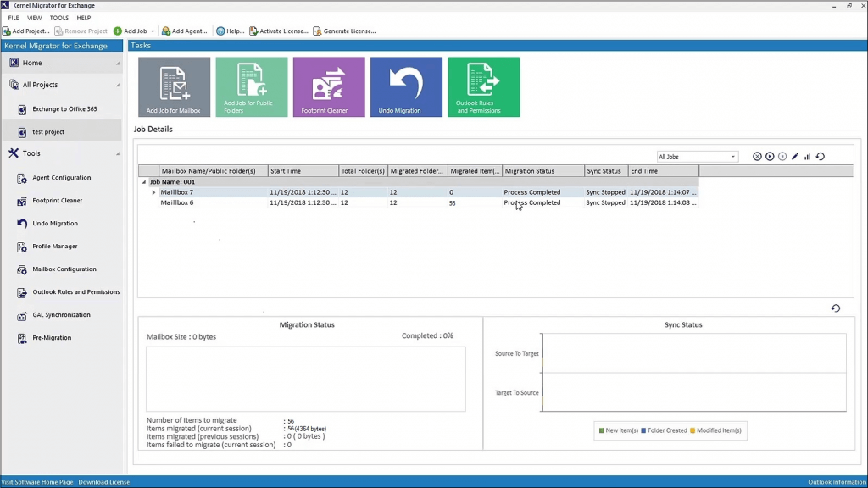Open the FILE menu
The height and width of the screenshot is (488, 868).
click(13, 17)
